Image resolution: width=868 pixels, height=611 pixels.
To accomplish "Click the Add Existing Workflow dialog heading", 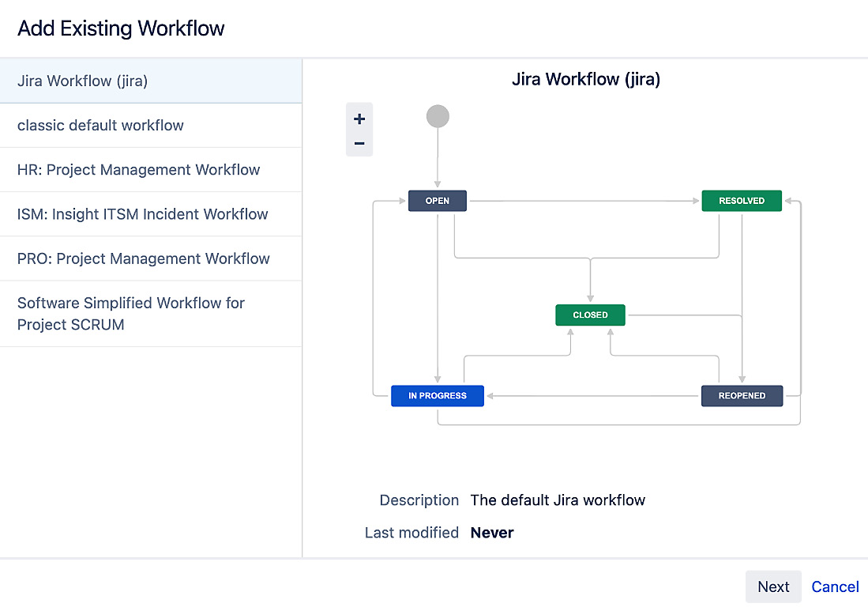I will (x=120, y=28).
